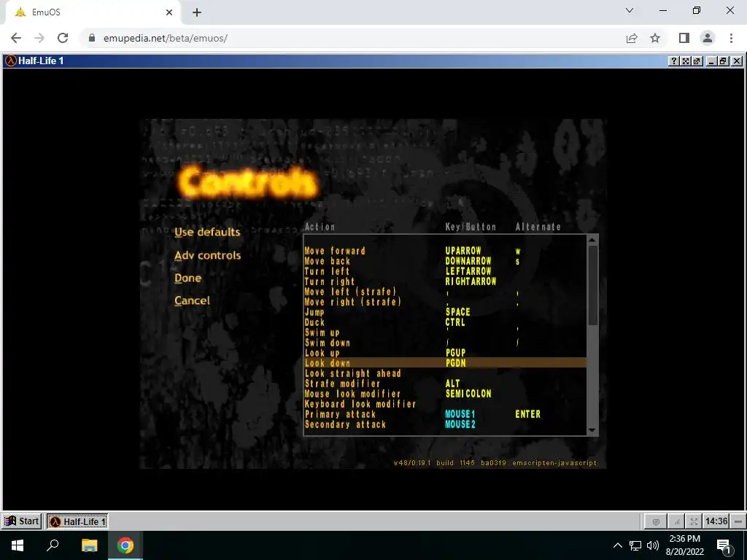747x560 pixels.
Task: Click ENTER alternate binding for Primary attack
Action: [528, 414]
